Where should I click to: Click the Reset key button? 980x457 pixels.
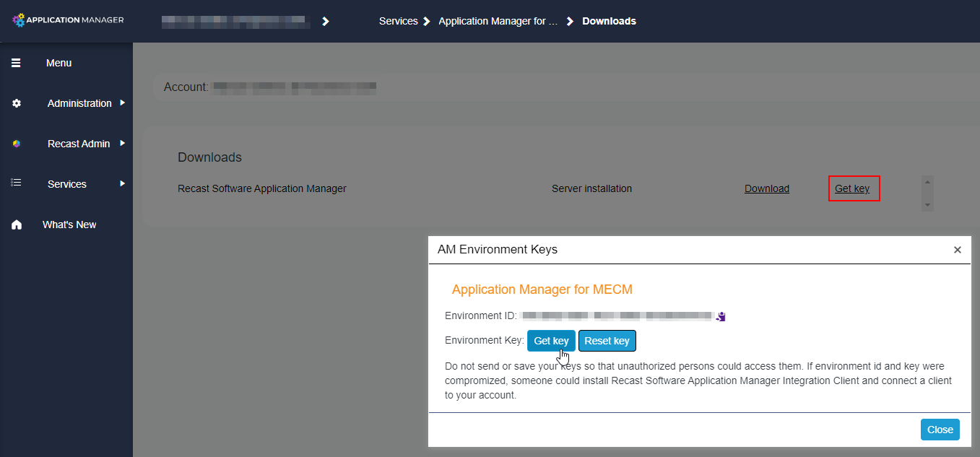[607, 341]
